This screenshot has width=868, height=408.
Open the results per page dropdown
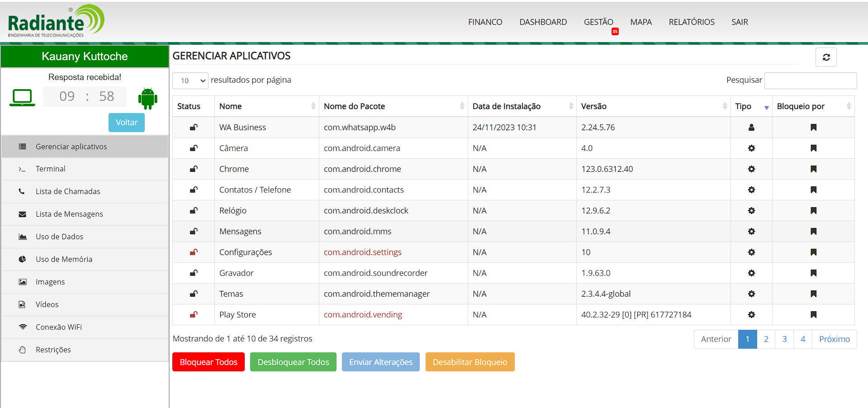pos(190,81)
